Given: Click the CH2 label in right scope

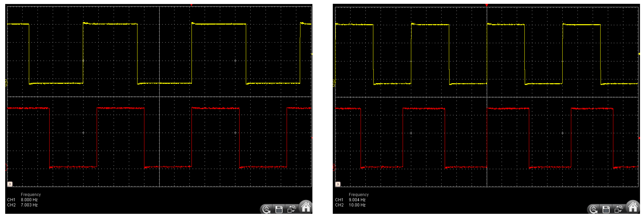Looking at the screenshot, I should 339,205.
